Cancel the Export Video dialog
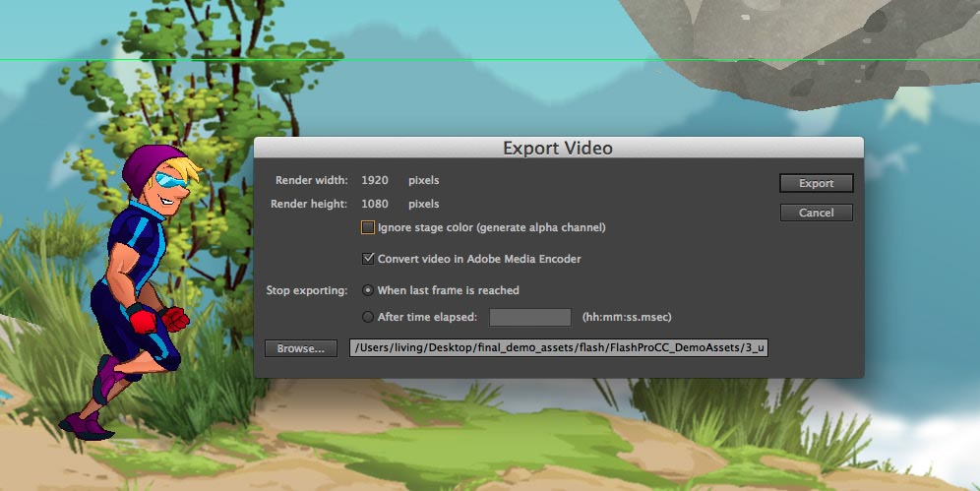This screenshot has width=980, height=491. click(x=817, y=213)
